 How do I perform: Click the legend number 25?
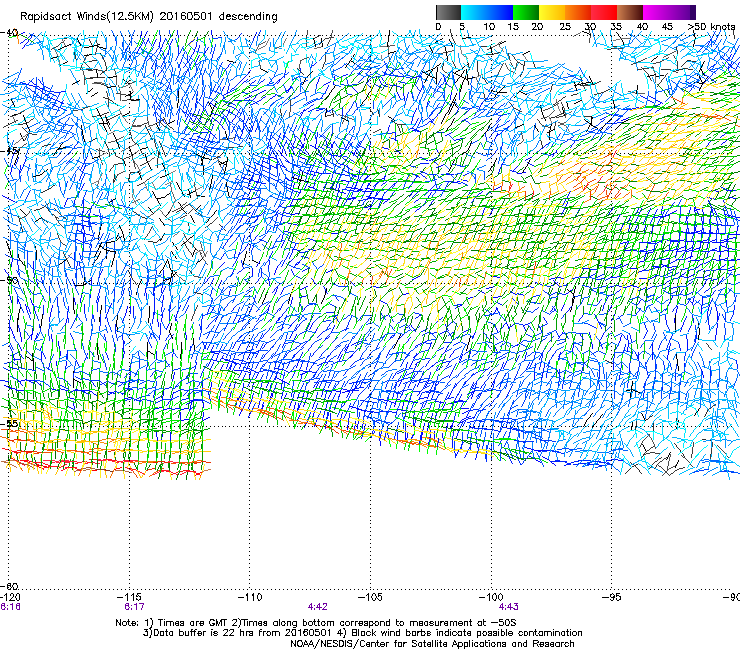pyautogui.click(x=564, y=27)
